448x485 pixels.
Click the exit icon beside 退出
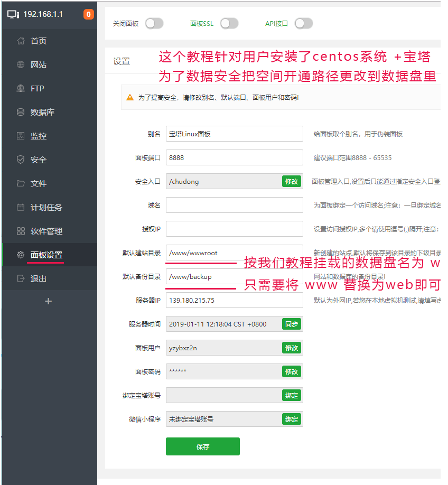(21, 278)
